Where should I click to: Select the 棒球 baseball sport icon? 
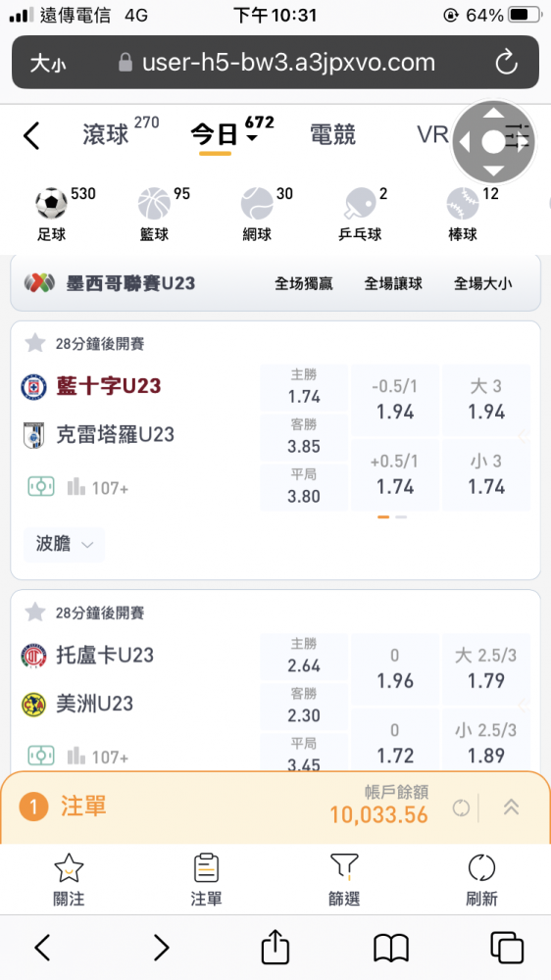463,205
